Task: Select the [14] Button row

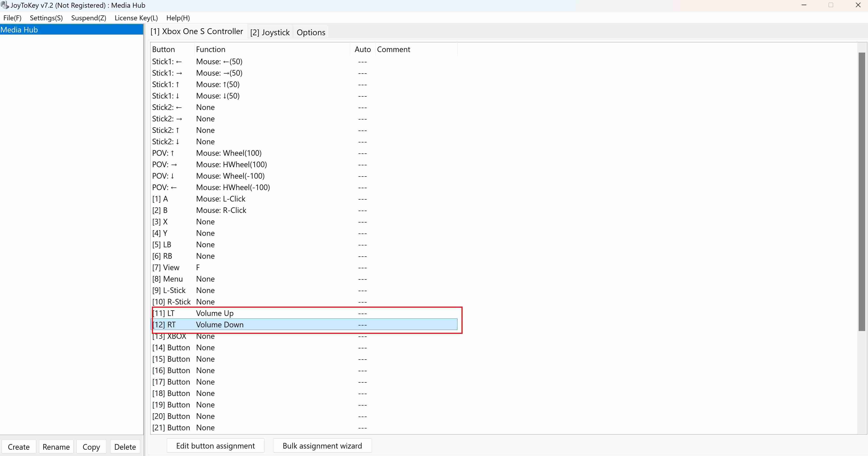Action: [x=304, y=348]
